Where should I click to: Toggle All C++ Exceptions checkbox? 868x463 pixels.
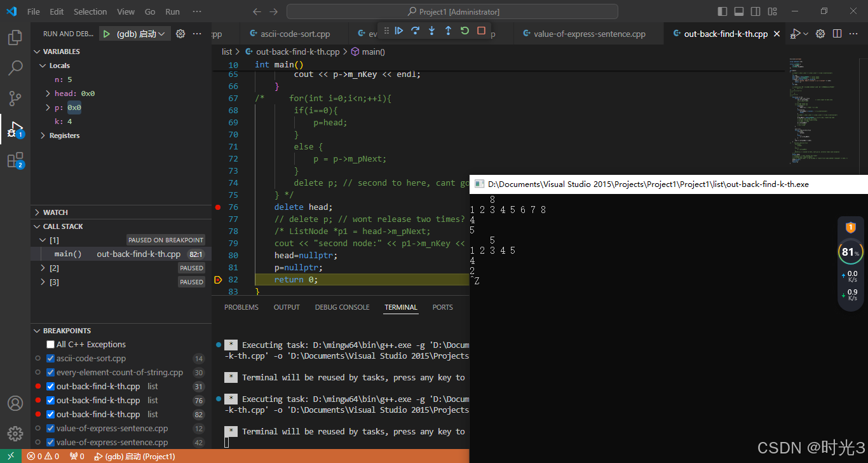(51, 344)
